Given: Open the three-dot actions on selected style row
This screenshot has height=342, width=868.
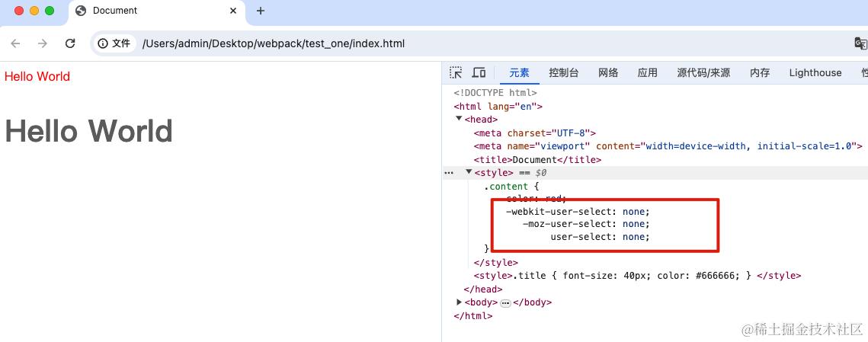Looking at the screenshot, I should point(449,173).
